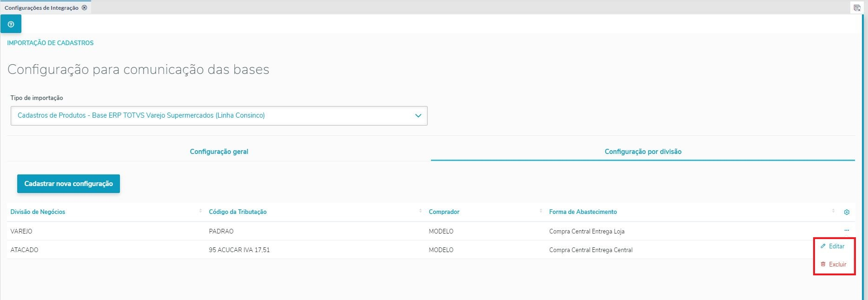Choose Excluir from the row actions menu
868x300 pixels.
(x=837, y=264)
